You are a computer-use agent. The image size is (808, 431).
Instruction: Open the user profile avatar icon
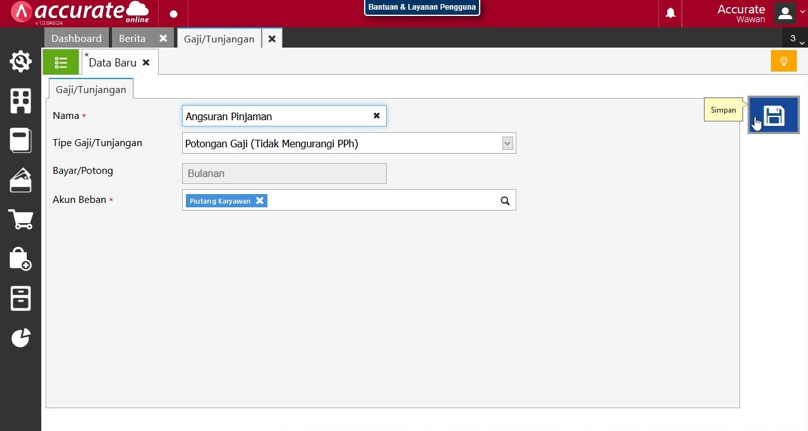[785, 13]
